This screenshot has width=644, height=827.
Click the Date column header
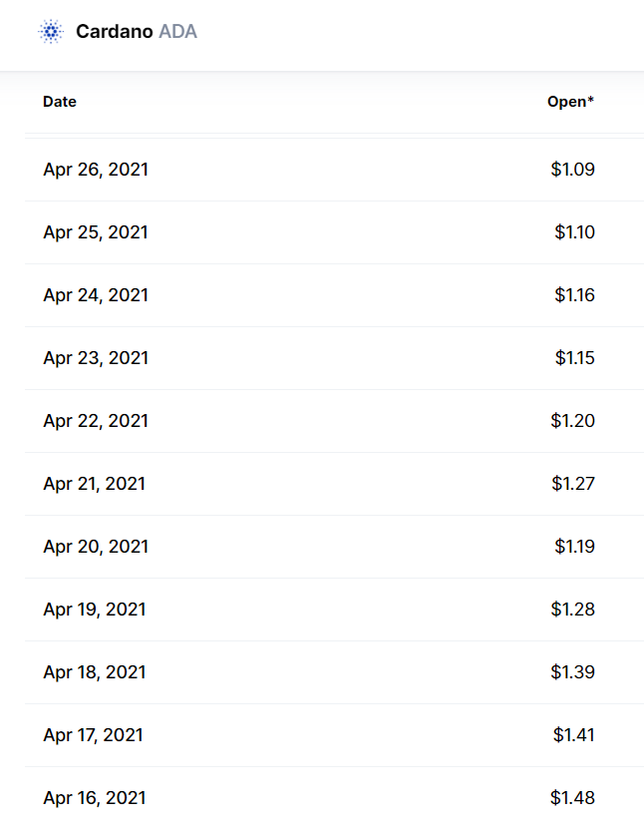coord(60,102)
